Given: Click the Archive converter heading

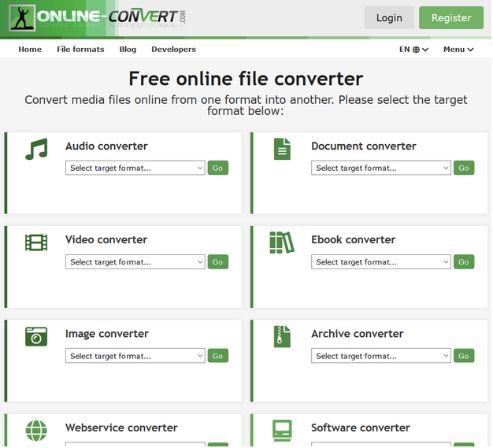Looking at the screenshot, I should [x=357, y=334].
